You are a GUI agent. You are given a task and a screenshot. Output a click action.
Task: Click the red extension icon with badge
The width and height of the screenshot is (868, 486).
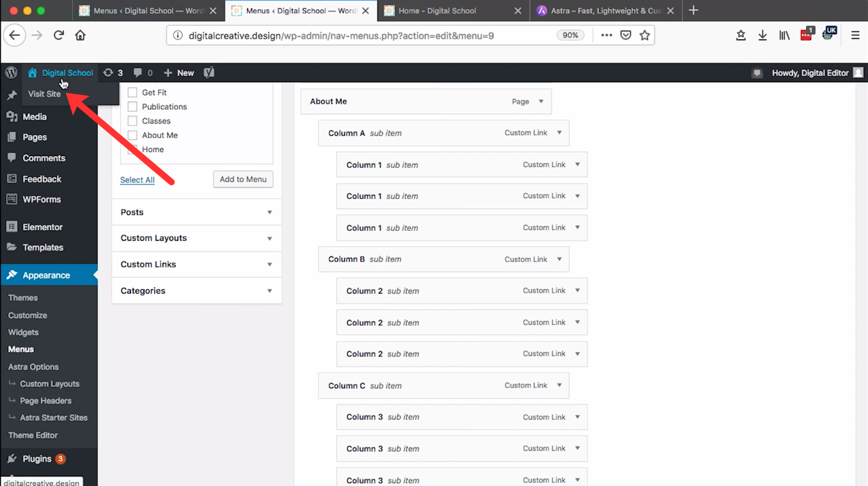tap(807, 35)
